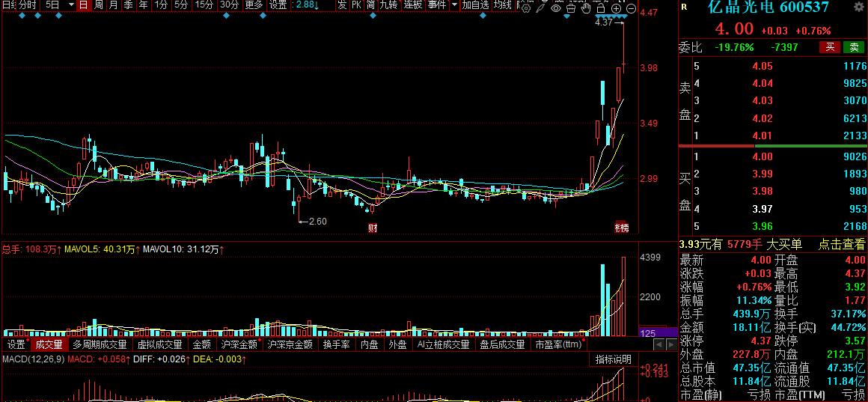Image resolution: width=868 pixels, height=402 pixels.
Task: Click the 榜 ranking marker below latest candle
Action: point(623,228)
